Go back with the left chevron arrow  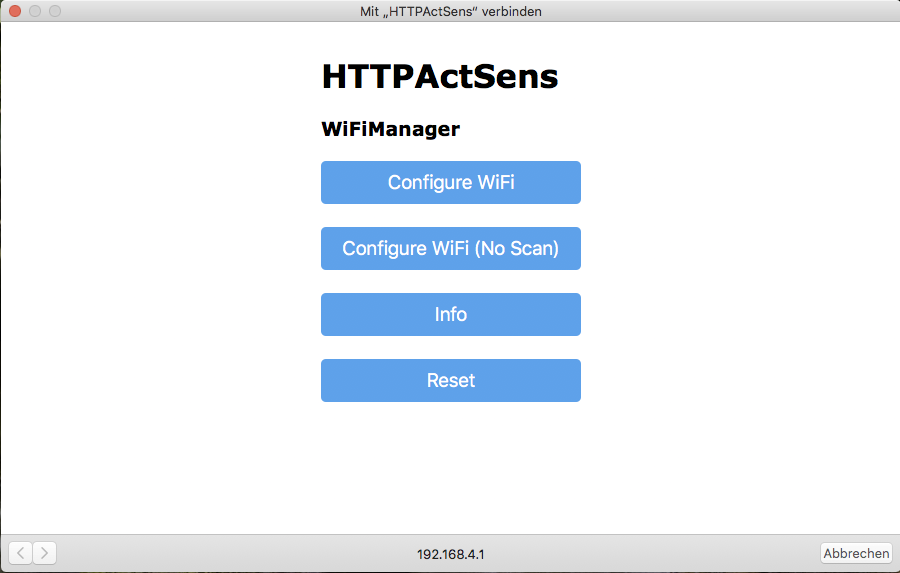[x=21, y=553]
